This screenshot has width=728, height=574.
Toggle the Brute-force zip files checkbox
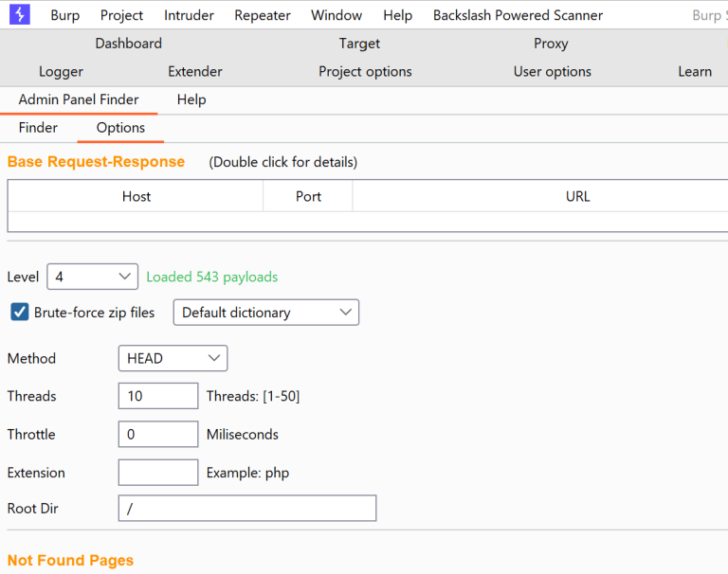pyautogui.click(x=20, y=313)
